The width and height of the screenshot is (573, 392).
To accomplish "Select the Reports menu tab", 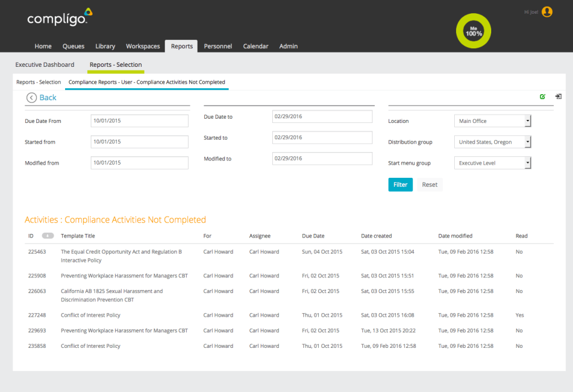I will point(181,46).
